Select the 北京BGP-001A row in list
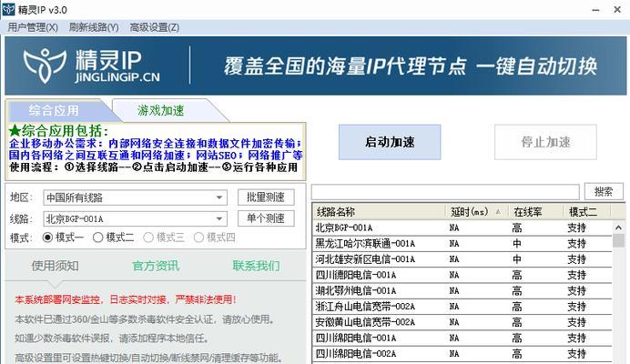This screenshot has width=630, height=364. click(462, 227)
